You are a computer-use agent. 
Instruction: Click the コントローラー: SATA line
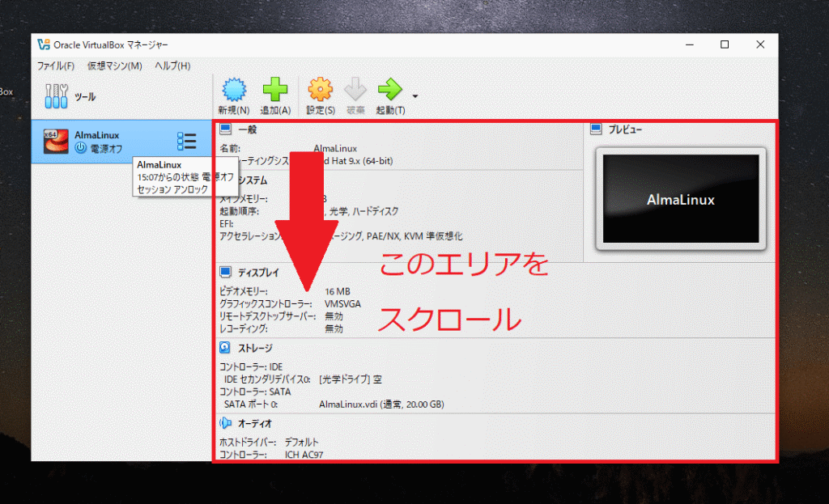255,392
